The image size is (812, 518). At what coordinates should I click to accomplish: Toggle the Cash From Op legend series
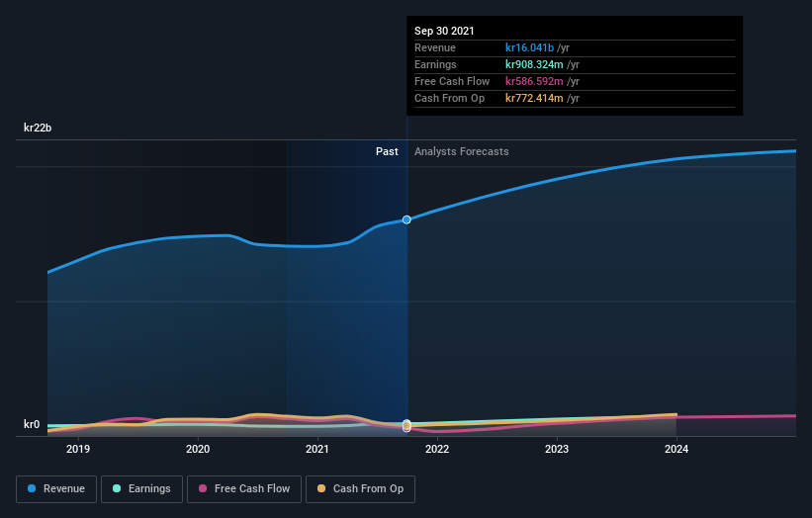click(360, 489)
